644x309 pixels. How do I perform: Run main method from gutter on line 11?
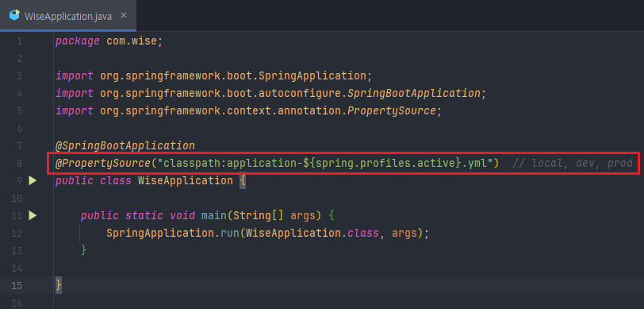[x=33, y=215]
